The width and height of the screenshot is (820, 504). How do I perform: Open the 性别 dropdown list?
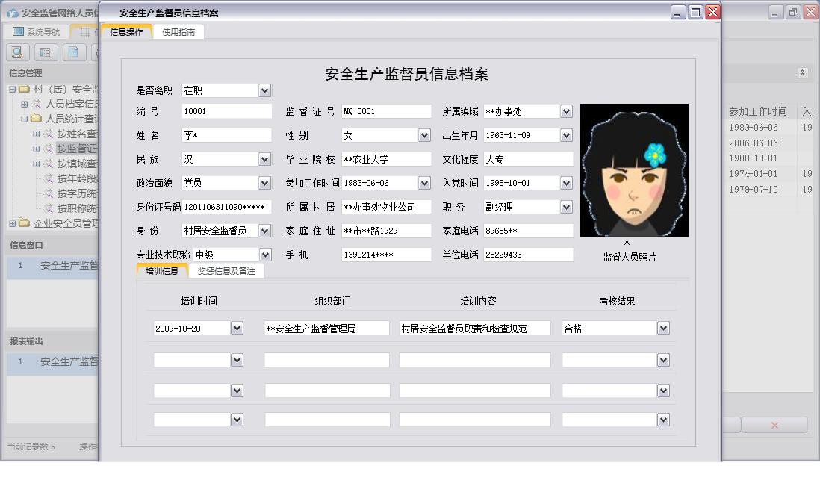click(426, 134)
